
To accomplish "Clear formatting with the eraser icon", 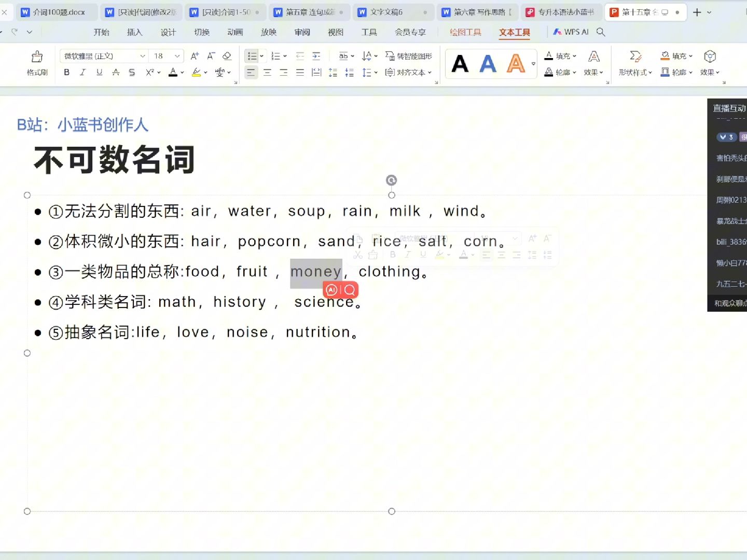I will click(x=227, y=56).
